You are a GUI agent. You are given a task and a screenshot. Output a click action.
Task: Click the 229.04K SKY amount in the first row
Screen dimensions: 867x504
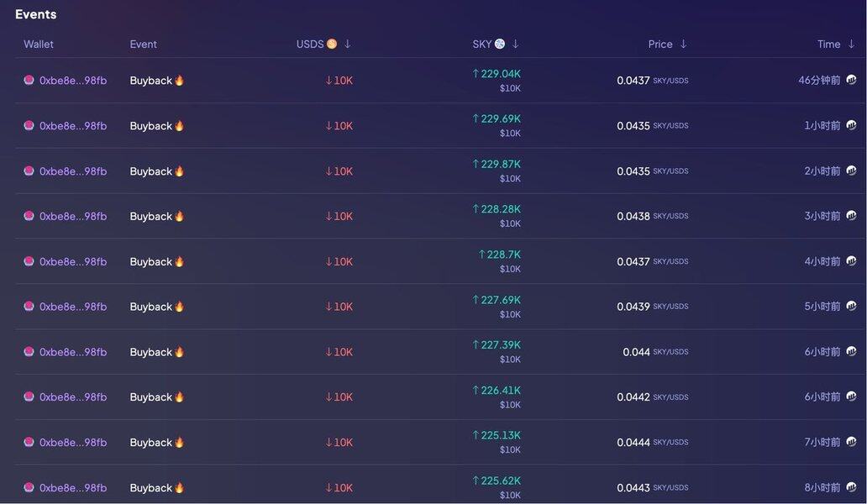click(501, 74)
